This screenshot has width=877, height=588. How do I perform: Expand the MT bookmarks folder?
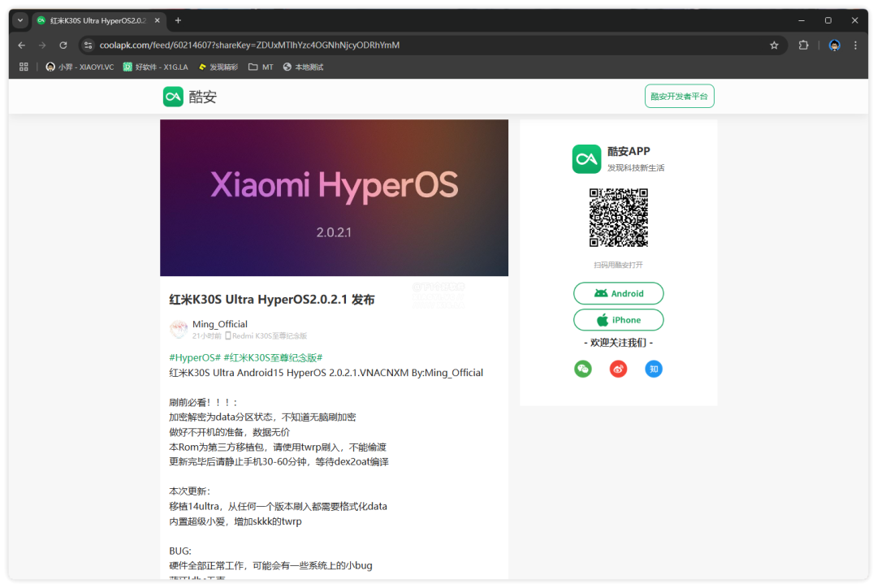(261, 67)
